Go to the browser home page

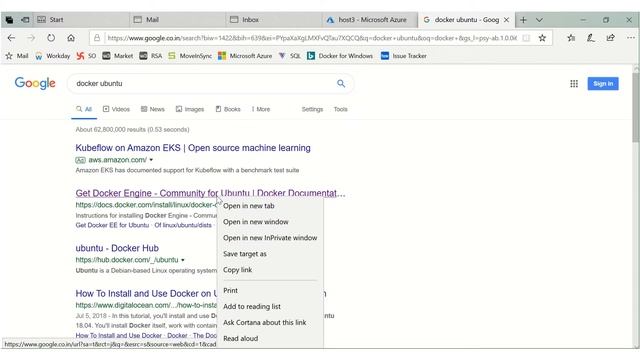point(71,38)
